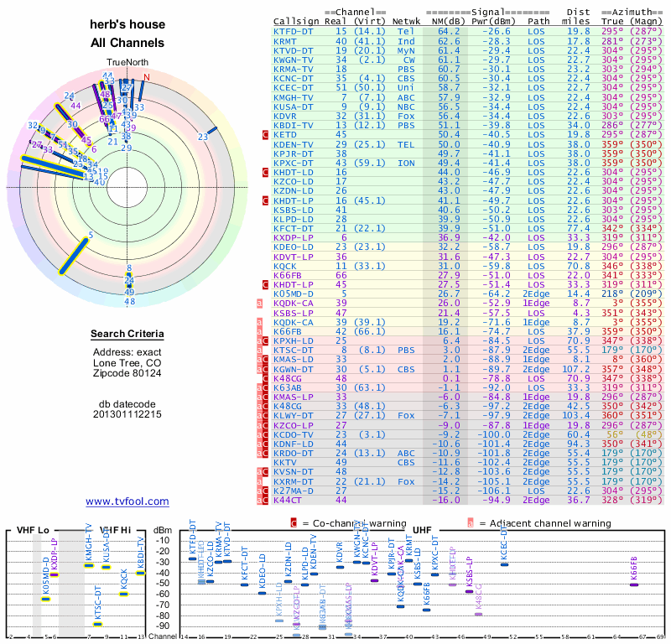Screen dimensions: 671x644
Task: Click the db datecode 201301112215 value
Action: tap(127, 414)
